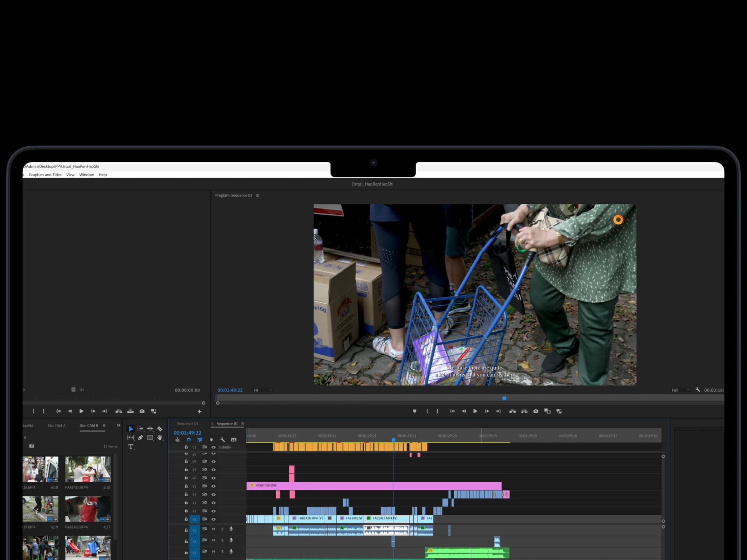Enable voice-over record on A3

pos(231,551)
